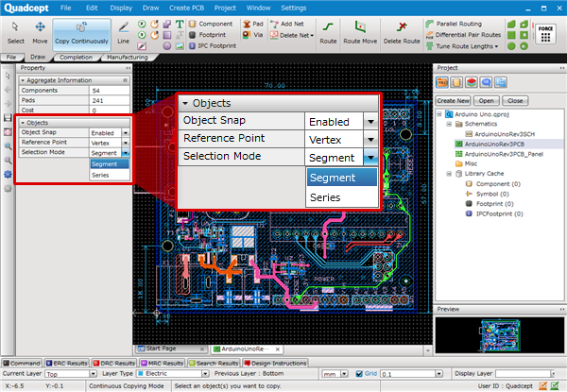Click the IPC Footprint tool
Viewport: 567px width, 392px height.
tap(213, 46)
